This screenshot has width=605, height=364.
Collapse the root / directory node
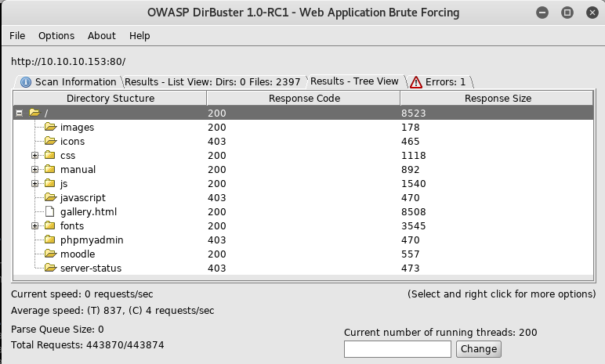(19, 113)
